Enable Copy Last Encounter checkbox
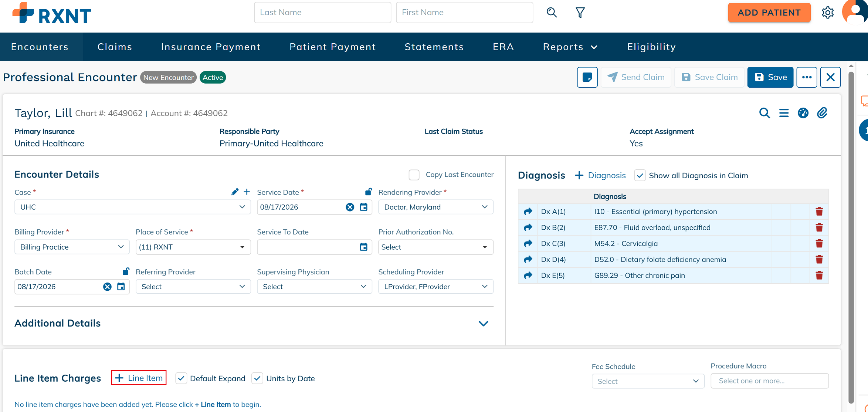The width and height of the screenshot is (868, 412). pos(414,175)
